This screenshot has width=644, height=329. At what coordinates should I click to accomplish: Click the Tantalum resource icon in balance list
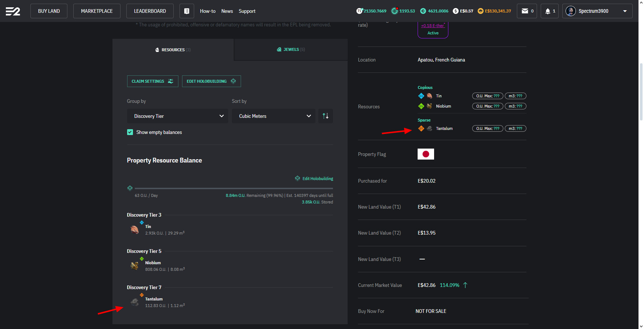(x=135, y=302)
